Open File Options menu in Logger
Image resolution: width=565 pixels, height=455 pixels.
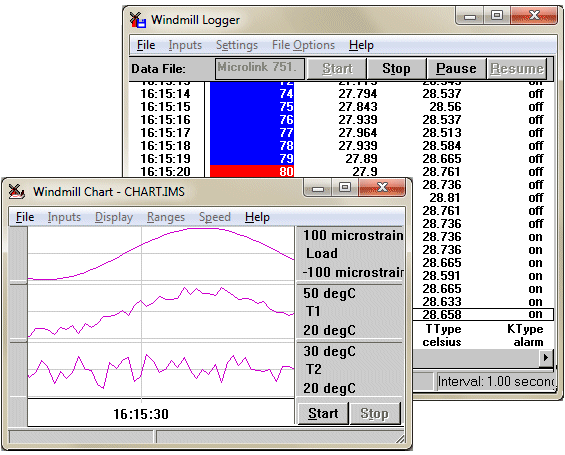pos(303,45)
